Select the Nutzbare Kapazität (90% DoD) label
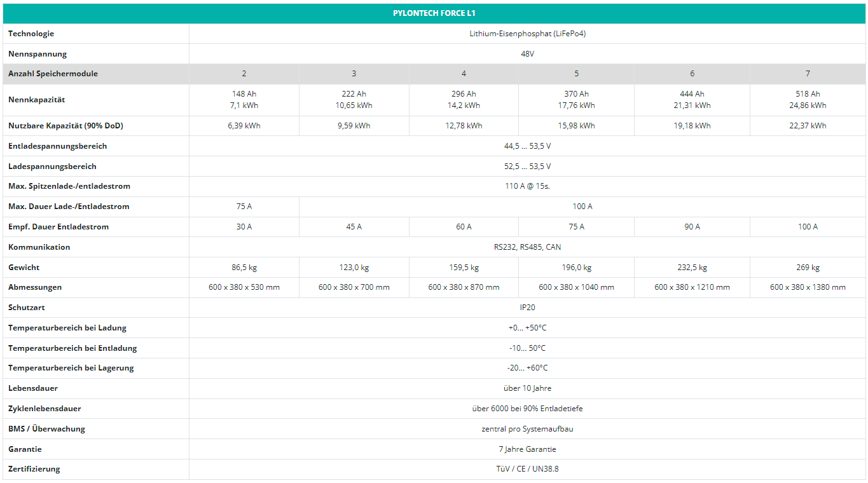This screenshot has height=483, width=868. (65, 126)
